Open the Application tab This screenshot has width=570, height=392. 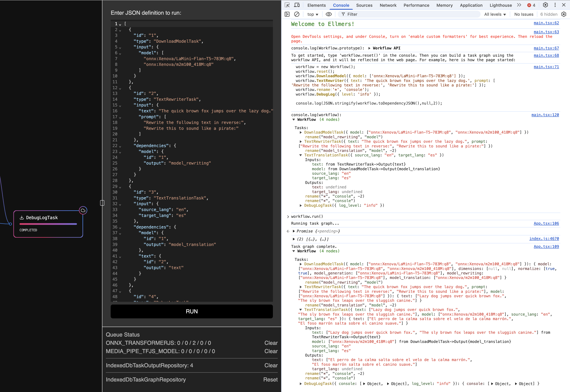point(471,5)
